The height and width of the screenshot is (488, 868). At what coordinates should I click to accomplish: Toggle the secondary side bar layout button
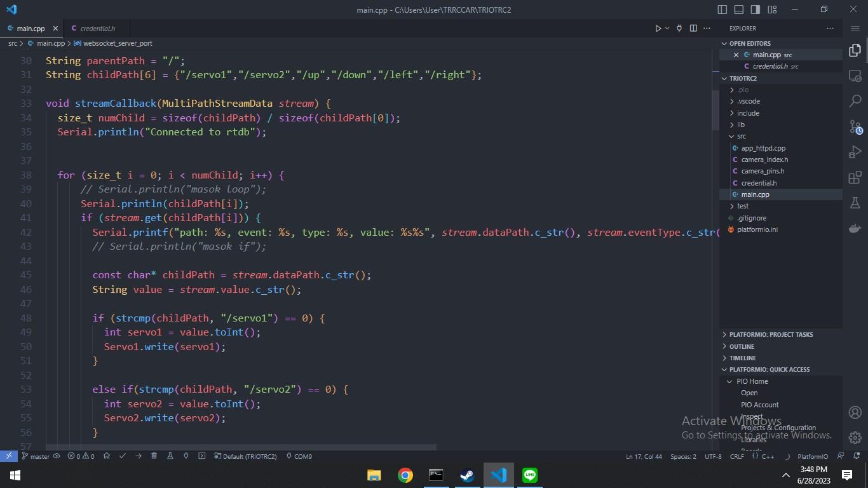pyautogui.click(x=756, y=10)
